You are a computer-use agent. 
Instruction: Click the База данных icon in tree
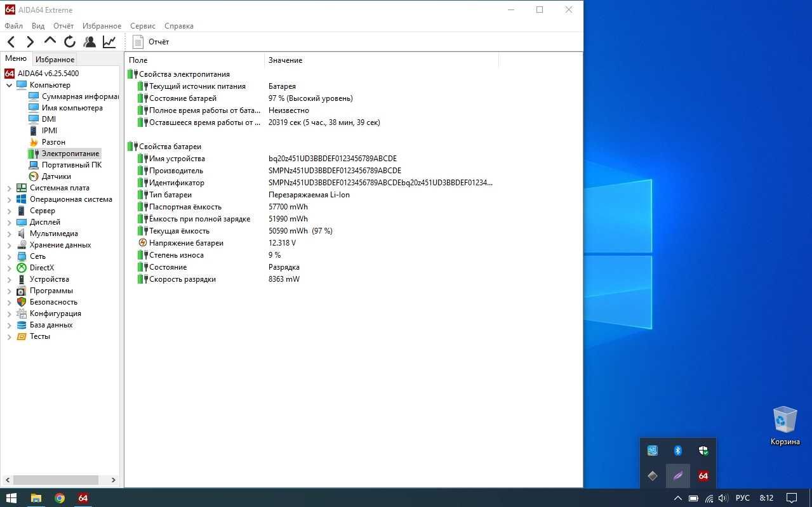(x=22, y=325)
